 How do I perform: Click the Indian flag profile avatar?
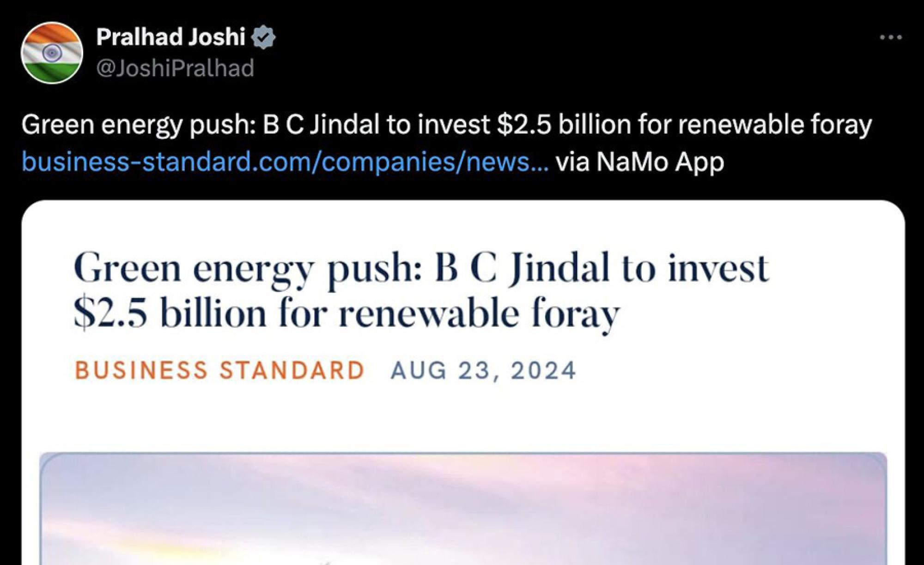tap(52, 53)
